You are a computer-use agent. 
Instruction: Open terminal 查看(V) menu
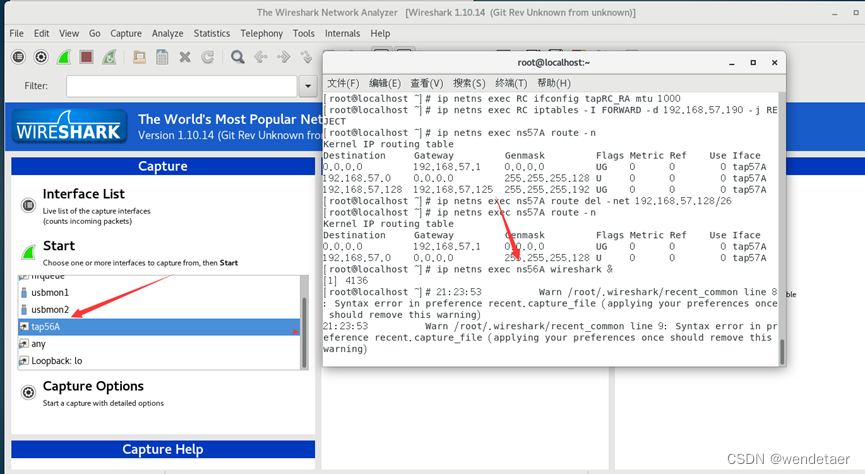427,83
